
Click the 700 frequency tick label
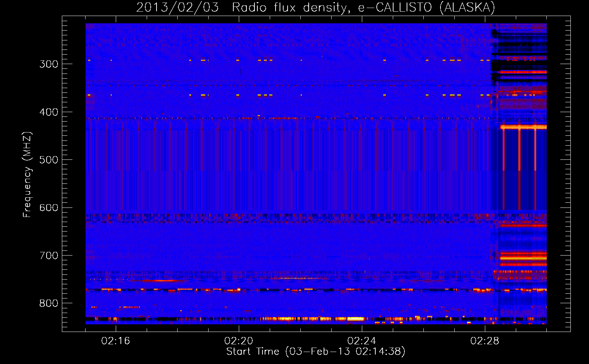coord(48,256)
